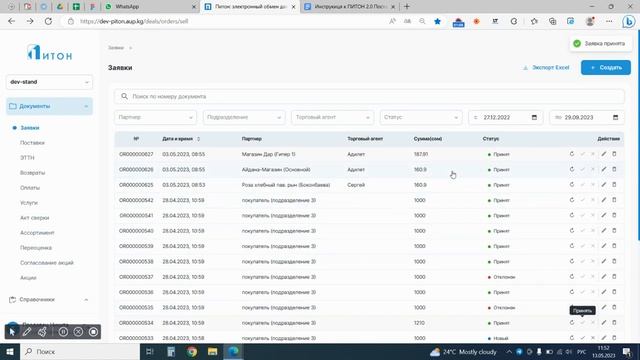Screen dimensions: 640x360
Task: Click the browser back arrow
Action: click(11, 21)
